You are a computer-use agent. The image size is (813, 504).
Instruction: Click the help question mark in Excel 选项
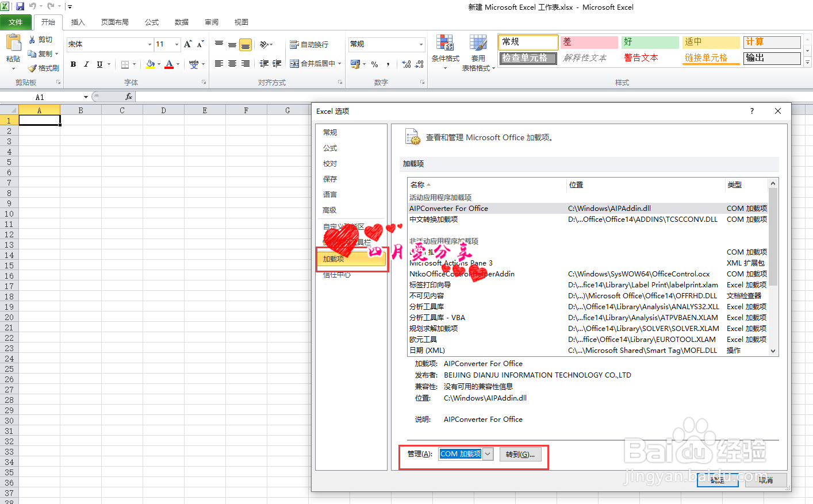(752, 111)
